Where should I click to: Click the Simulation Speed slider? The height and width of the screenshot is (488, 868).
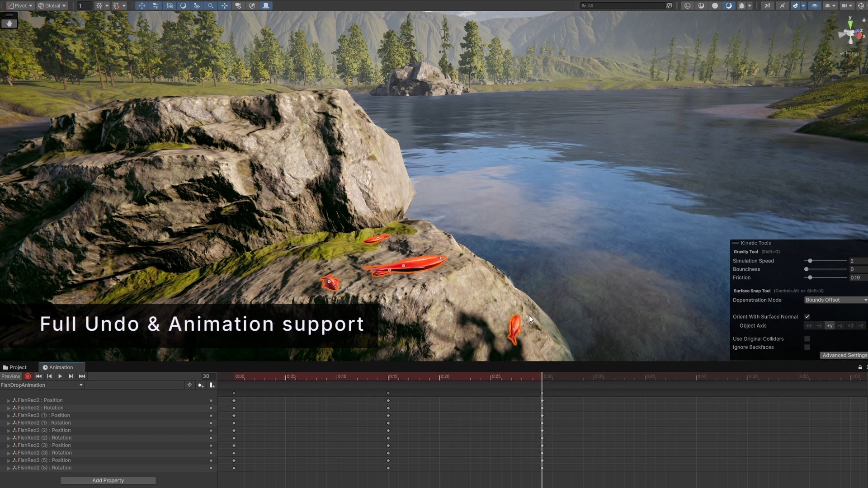point(826,261)
